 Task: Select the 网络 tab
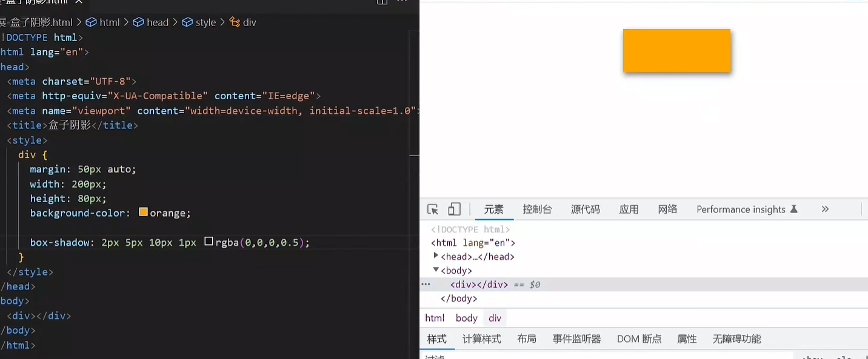coord(667,209)
